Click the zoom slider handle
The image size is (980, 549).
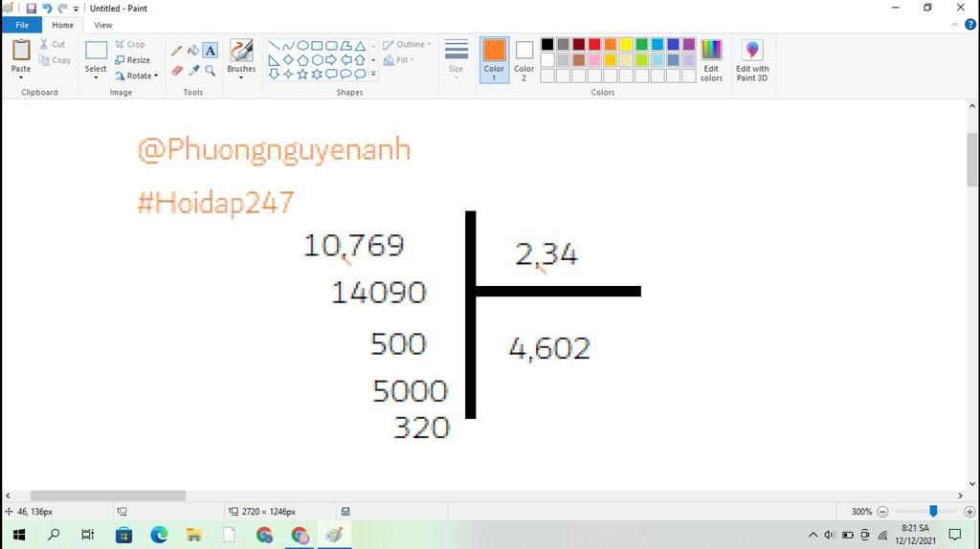(933, 511)
